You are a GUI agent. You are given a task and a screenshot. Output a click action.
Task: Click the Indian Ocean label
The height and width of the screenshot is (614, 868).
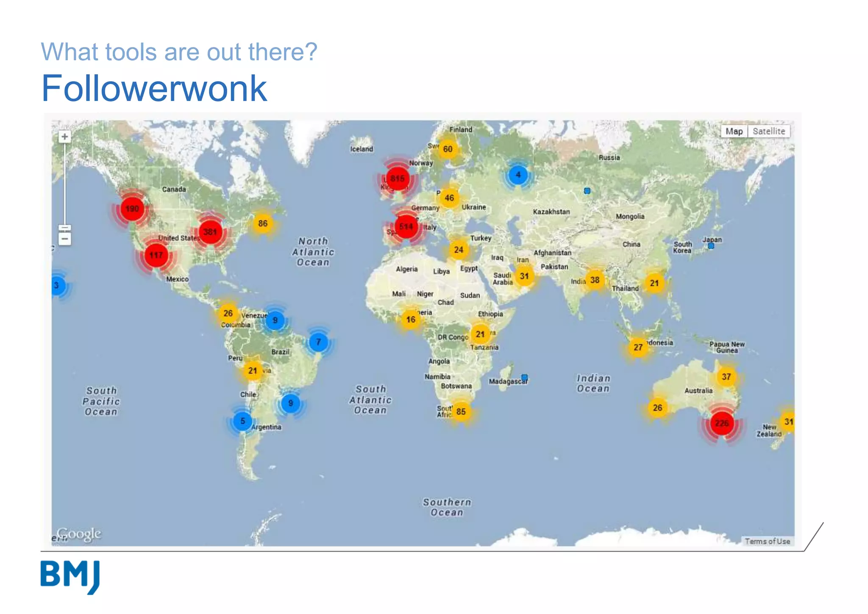pos(593,383)
